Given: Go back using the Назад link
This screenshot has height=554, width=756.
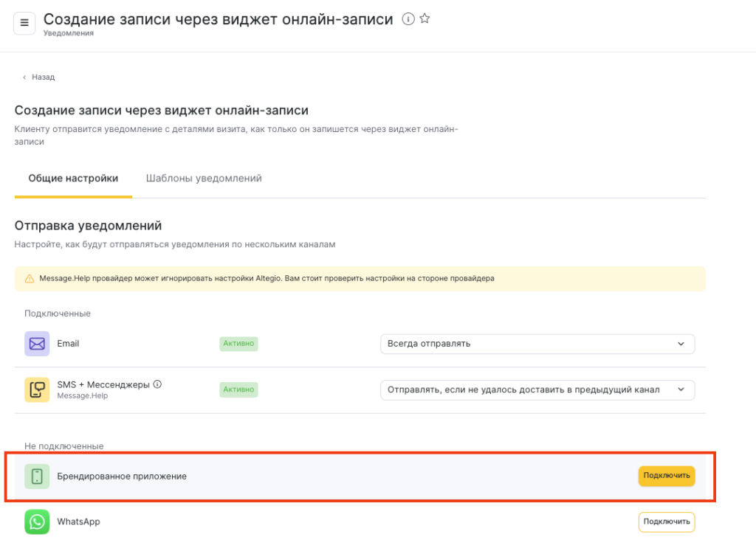Looking at the screenshot, I should click(38, 77).
